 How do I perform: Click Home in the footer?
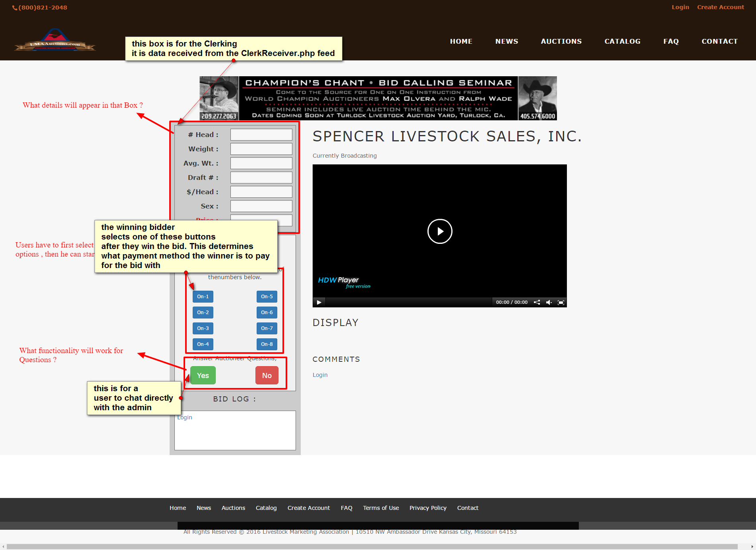click(178, 508)
